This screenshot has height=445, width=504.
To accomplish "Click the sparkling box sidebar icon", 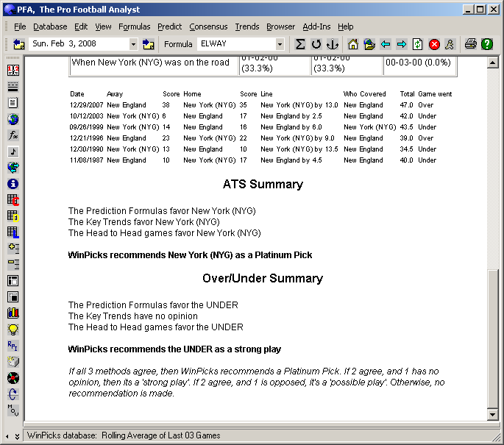I will coord(13,362).
